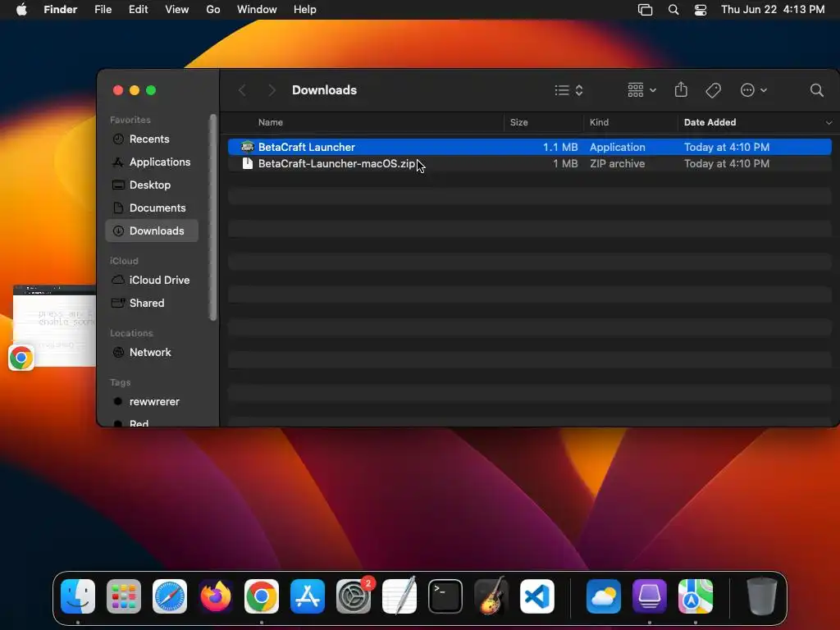Image resolution: width=840 pixels, height=630 pixels.
Task: Click the zip file document icon
Action: (x=247, y=163)
